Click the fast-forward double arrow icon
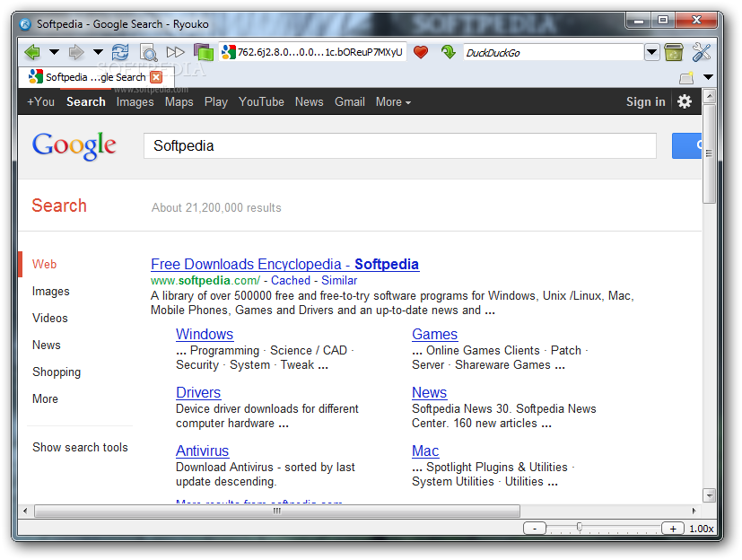Image resolution: width=742 pixels, height=560 pixels. 176,52
